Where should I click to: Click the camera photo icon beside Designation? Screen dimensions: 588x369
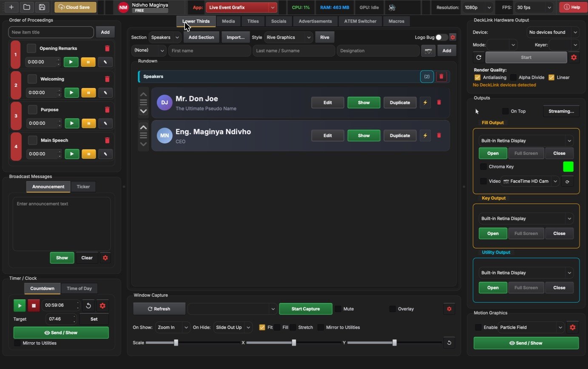tap(428, 51)
